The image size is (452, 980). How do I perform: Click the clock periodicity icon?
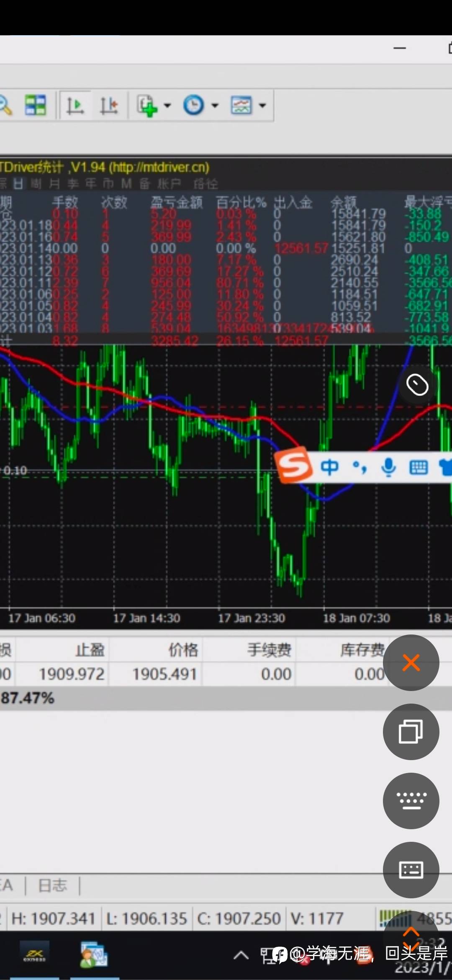tap(193, 105)
